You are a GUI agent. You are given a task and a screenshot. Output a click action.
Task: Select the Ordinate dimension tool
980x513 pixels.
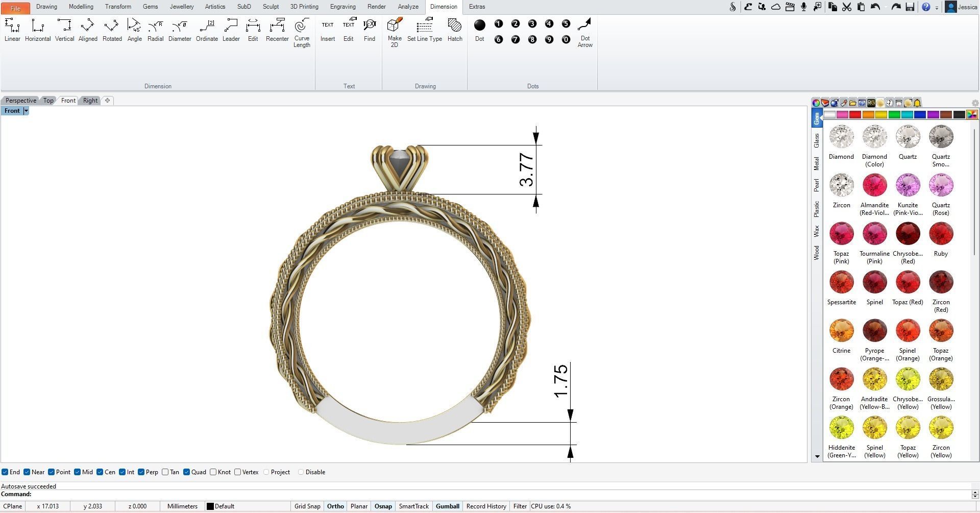pyautogui.click(x=207, y=30)
